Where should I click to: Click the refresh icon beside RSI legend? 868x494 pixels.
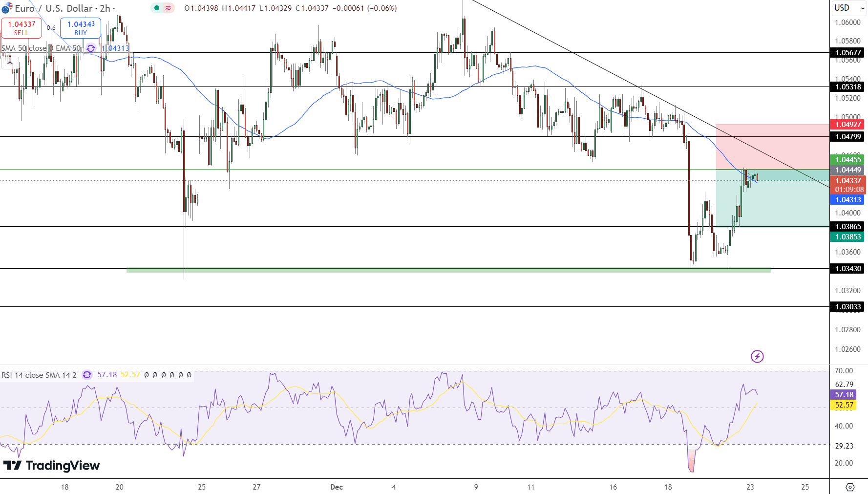87,375
